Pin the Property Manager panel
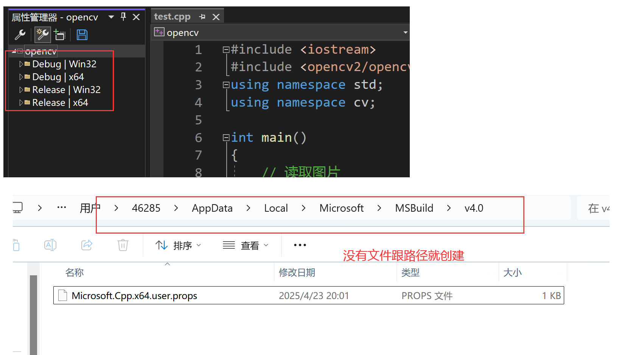Image resolution: width=644 pixels, height=355 pixels. click(123, 17)
